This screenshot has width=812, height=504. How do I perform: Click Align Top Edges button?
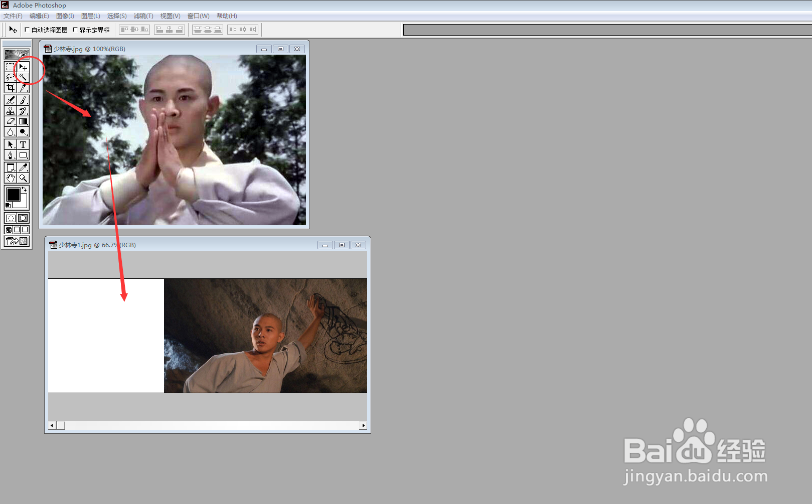pos(124,30)
